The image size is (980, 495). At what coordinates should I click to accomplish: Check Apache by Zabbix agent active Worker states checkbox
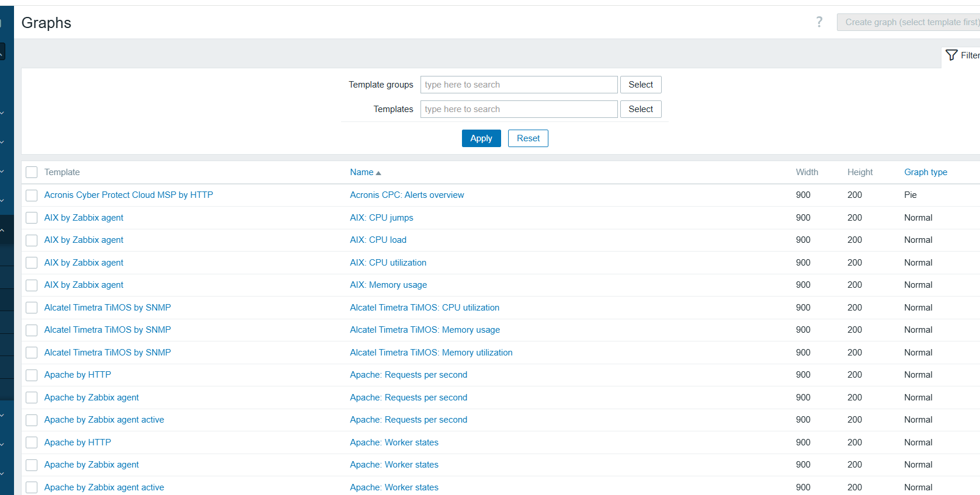32,487
